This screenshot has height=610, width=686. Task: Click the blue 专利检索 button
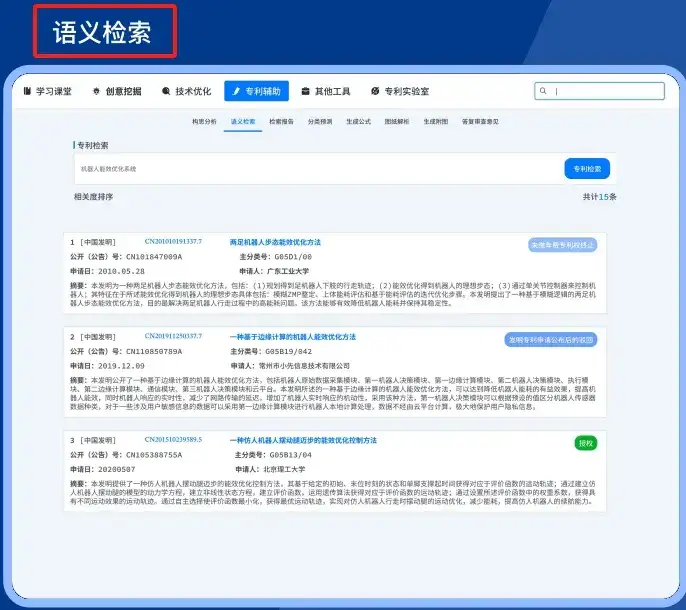point(587,168)
